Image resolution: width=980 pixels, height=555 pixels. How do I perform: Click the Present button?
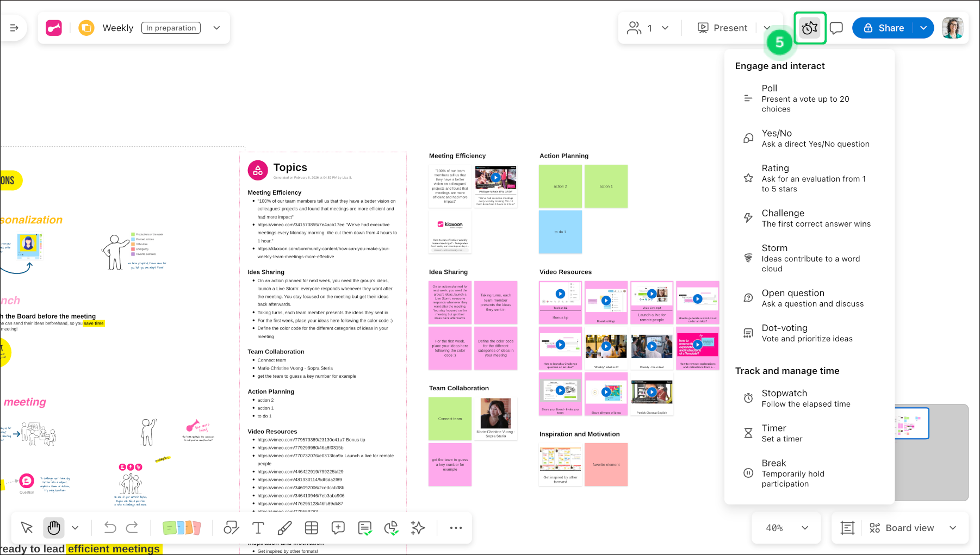click(x=723, y=28)
